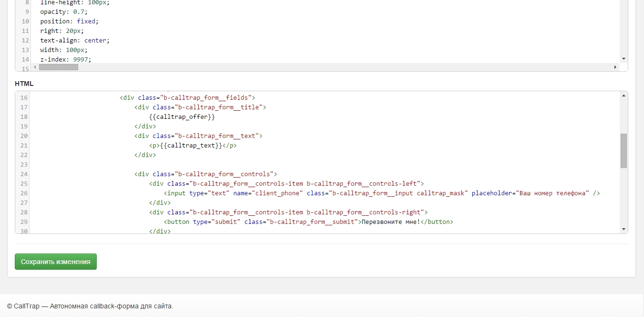Image resolution: width=644 pixels, height=317 pixels.
Task: Click the CSS editor scroll-down arrow
Action: tap(624, 58)
